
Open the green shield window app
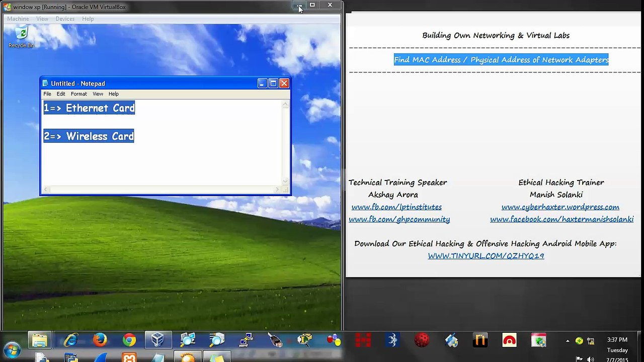(538, 340)
